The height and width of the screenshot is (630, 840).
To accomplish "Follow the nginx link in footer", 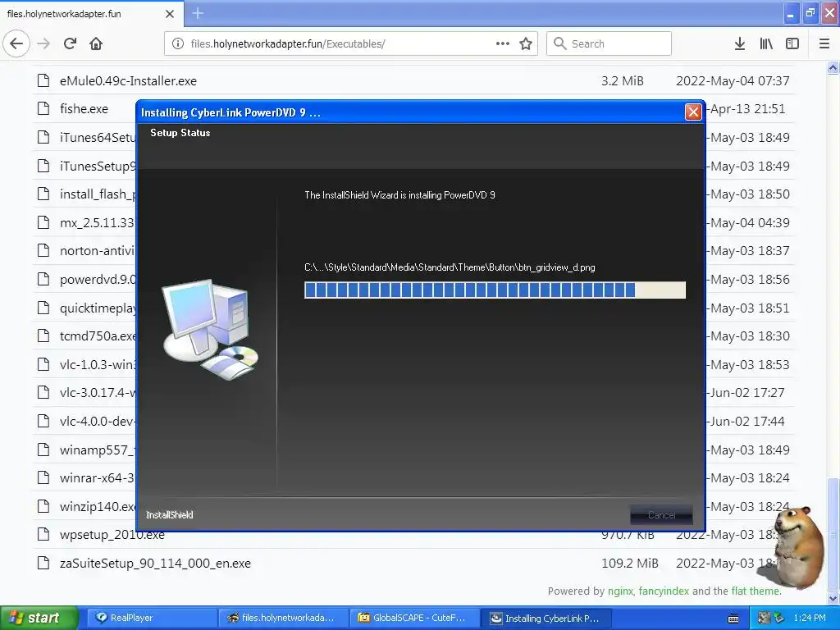I will [620, 591].
